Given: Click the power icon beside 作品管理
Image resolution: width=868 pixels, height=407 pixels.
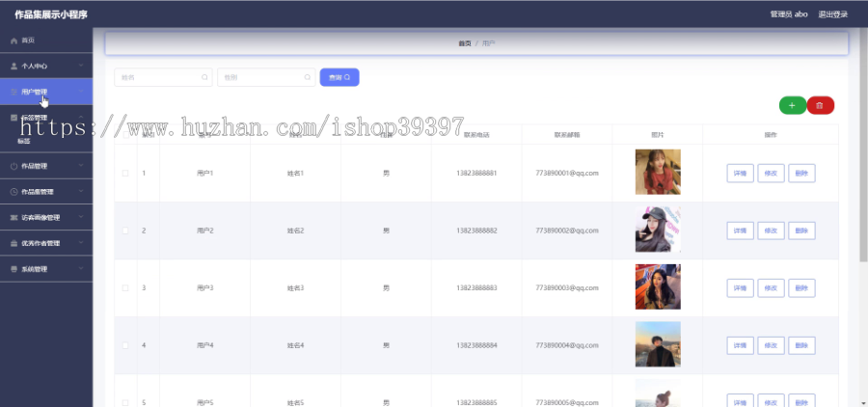Looking at the screenshot, I should [x=14, y=166].
